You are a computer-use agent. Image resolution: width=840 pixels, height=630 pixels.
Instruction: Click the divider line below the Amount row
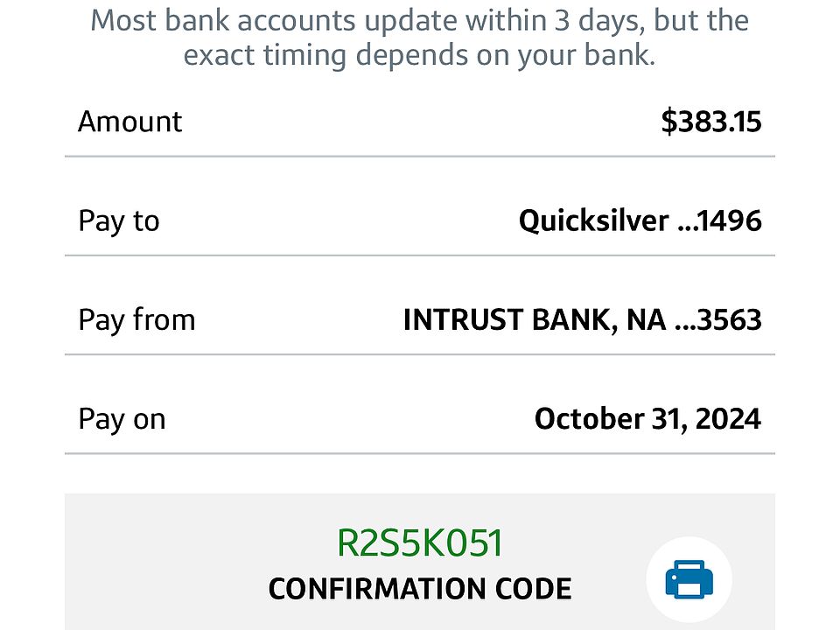pyautogui.click(x=420, y=157)
